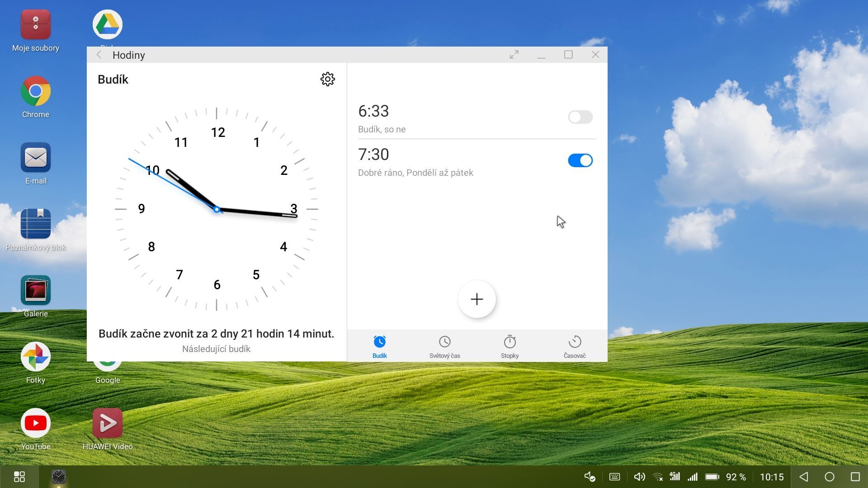Open Poznámkový blok notepad icon
Screen dimensions: 868x488
[x=36, y=224]
